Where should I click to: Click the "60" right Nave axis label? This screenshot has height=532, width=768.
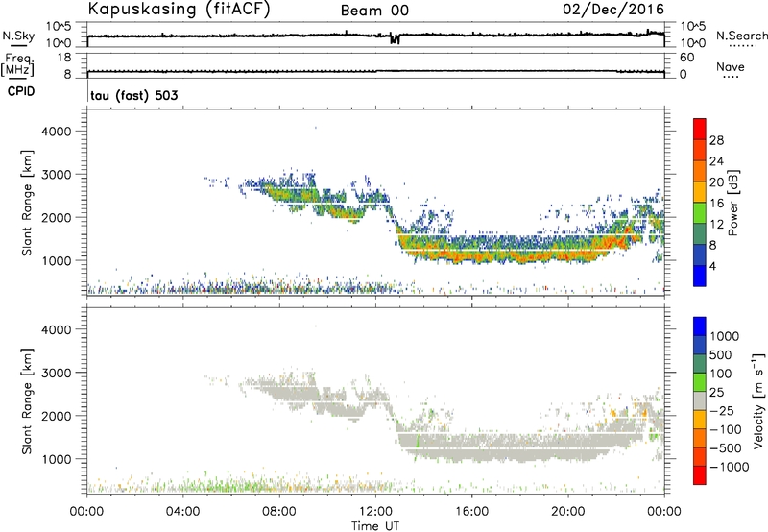(687, 58)
